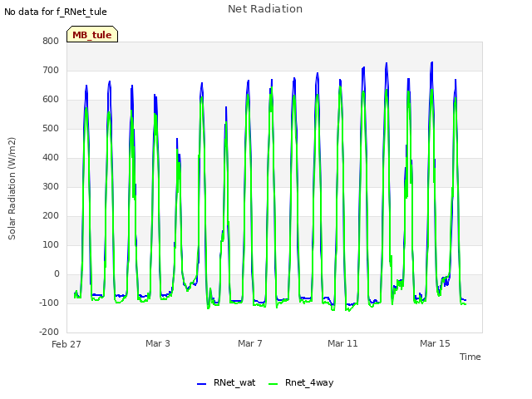The image size is (532, 399).
Task: Click the MB_tule annotation label
Action: (92, 35)
